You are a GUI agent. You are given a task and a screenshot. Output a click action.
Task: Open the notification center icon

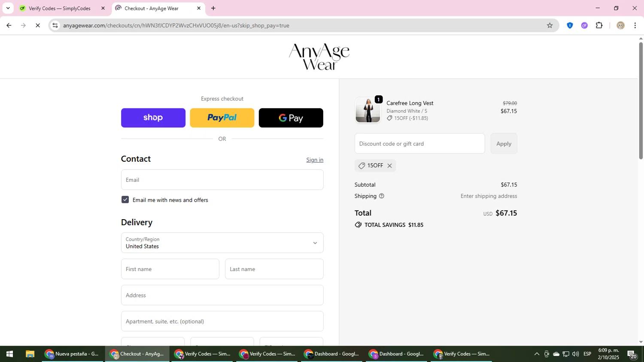[x=632, y=354]
